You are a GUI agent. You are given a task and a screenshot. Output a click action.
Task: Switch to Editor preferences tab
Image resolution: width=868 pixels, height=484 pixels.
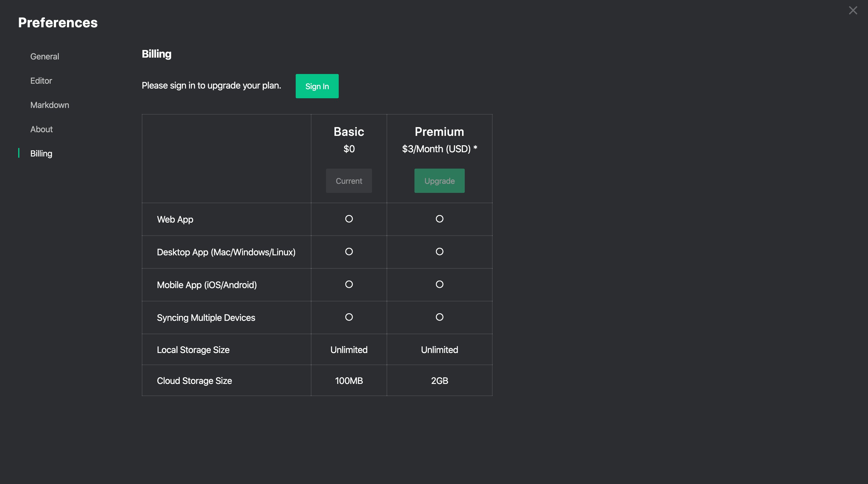tap(41, 81)
